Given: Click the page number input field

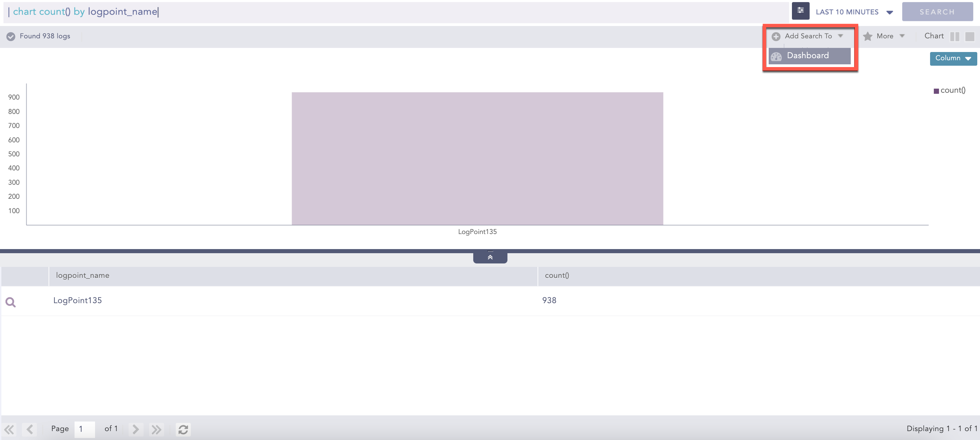Looking at the screenshot, I should 84,429.
